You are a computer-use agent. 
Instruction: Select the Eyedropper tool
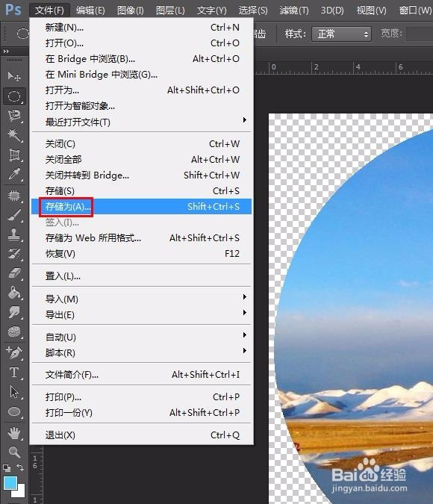tap(14, 174)
